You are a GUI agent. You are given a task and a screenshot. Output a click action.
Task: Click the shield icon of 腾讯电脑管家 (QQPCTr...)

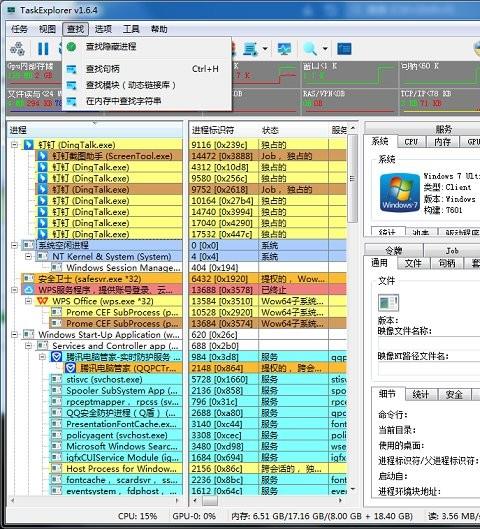[x=70, y=368]
